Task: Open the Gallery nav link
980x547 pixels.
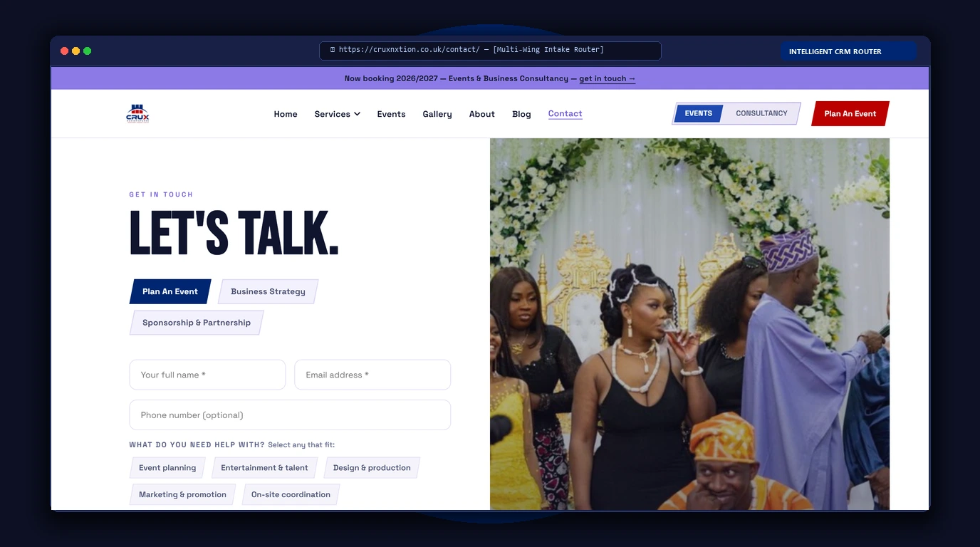Action: pyautogui.click(x=437, y=114)
